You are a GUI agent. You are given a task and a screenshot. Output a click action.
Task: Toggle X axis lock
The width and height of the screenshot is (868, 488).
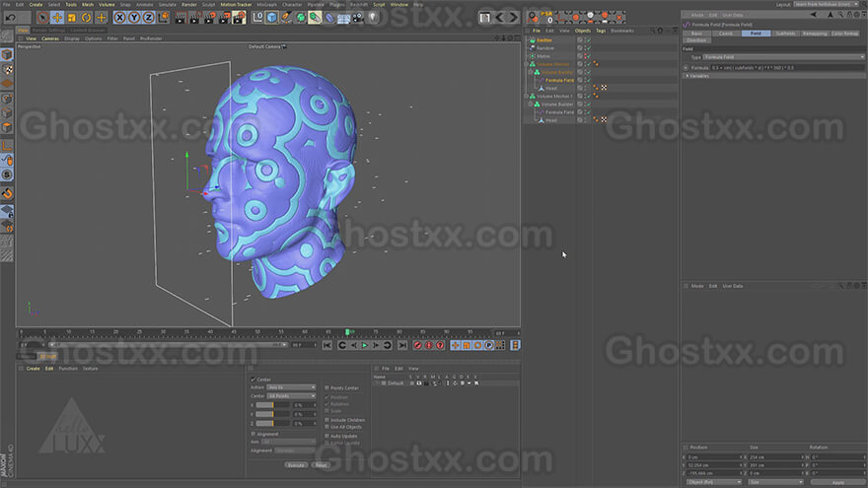(x=119, y=18)
